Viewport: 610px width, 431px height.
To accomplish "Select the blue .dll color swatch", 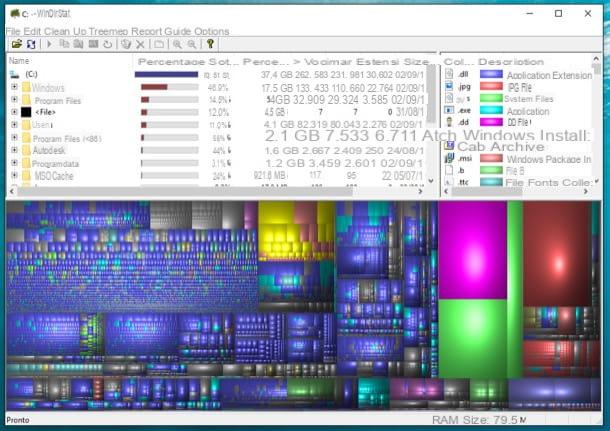I will click(491, 74).
